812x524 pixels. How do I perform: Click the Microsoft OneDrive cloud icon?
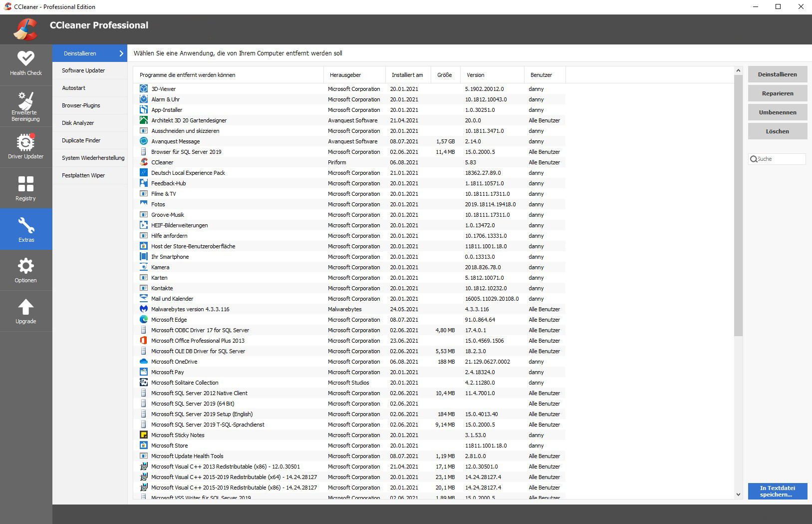pos(144,362)
